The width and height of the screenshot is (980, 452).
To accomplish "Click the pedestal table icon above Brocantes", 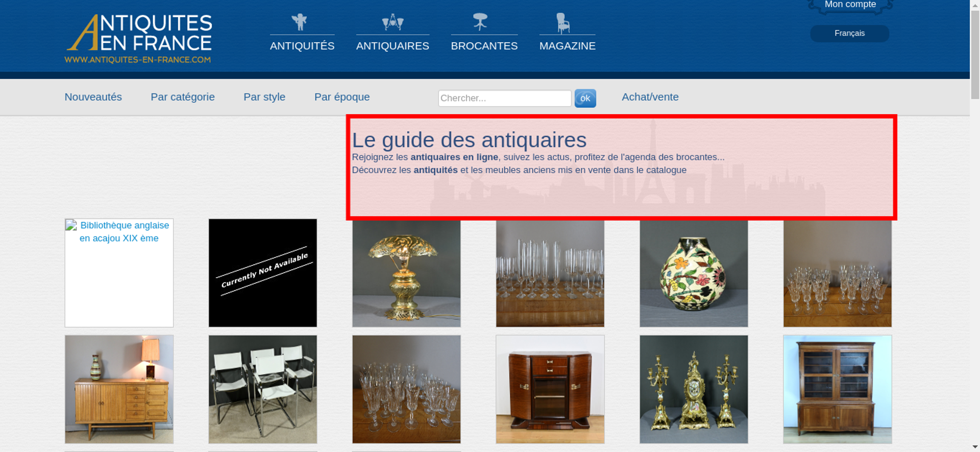I will tap(480, 22).
